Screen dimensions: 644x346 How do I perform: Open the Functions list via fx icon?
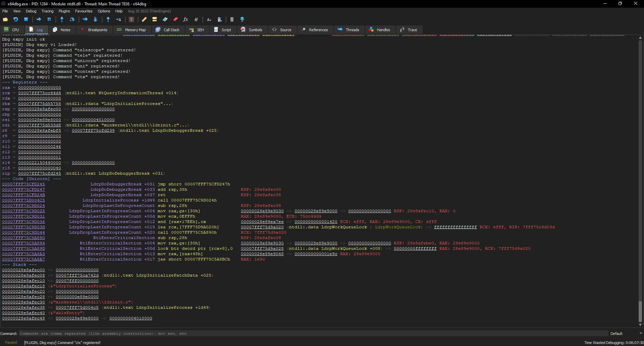tap(185, 19)
